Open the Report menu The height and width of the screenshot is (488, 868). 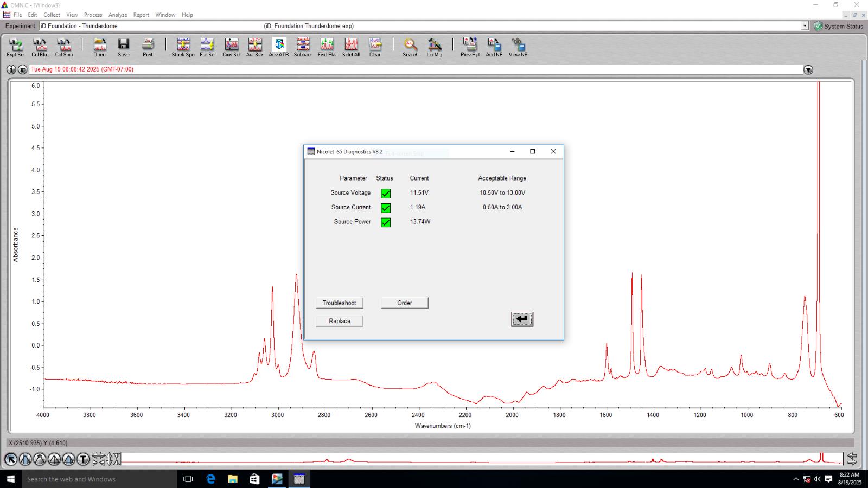141,15
